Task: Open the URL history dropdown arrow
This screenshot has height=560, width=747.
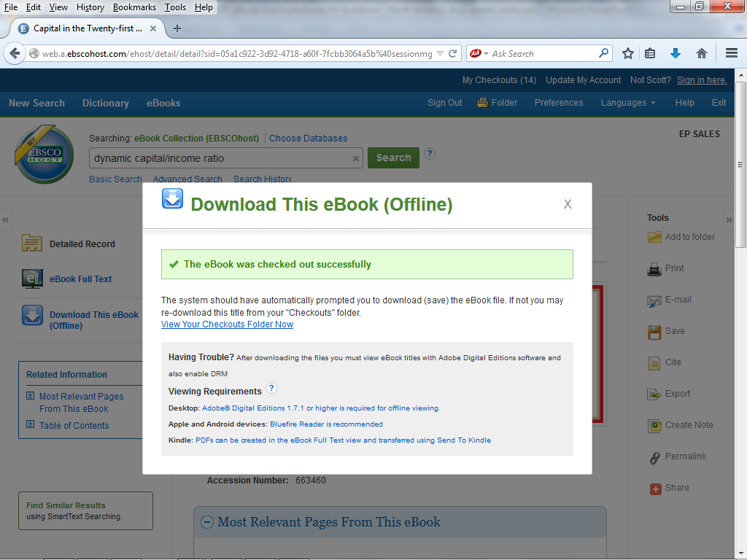Action: pos(440,53)
